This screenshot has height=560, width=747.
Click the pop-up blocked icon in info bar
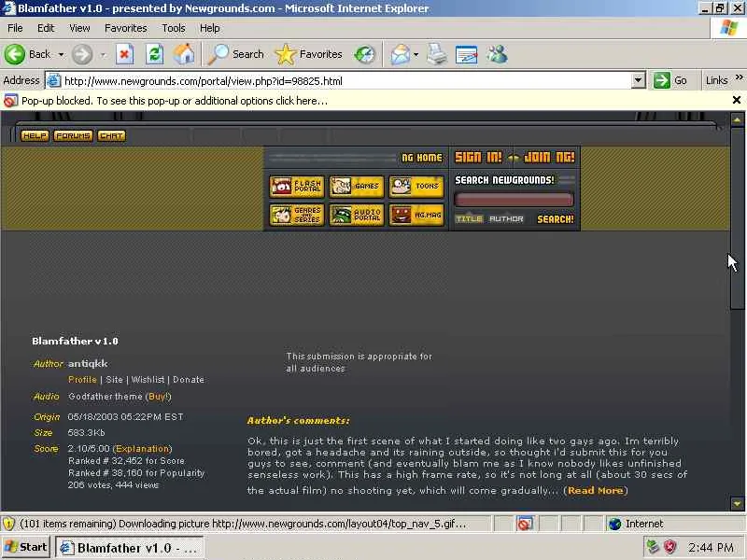(10, 101)
